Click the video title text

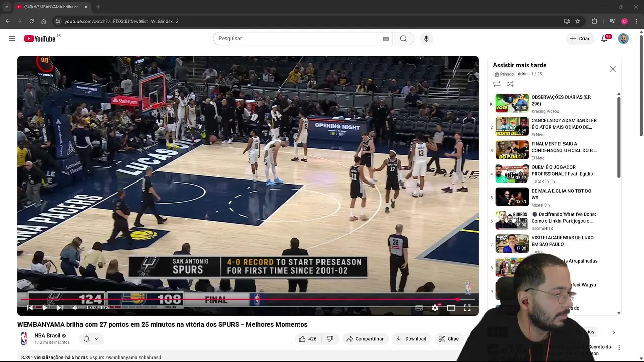click(162, 325)
